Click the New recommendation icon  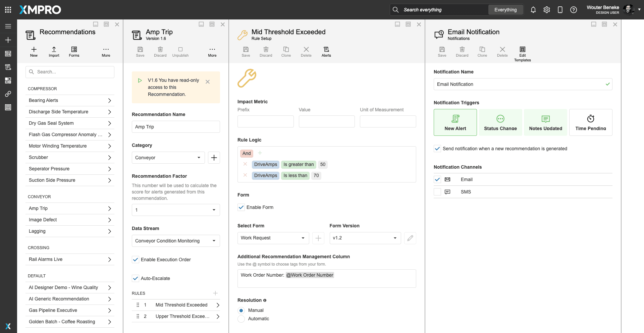34,50
